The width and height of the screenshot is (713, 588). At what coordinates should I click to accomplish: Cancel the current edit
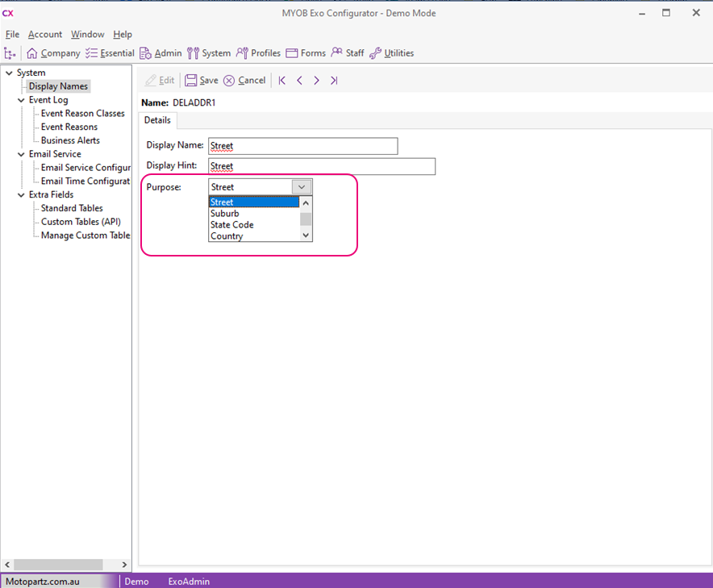coord(244,81)
